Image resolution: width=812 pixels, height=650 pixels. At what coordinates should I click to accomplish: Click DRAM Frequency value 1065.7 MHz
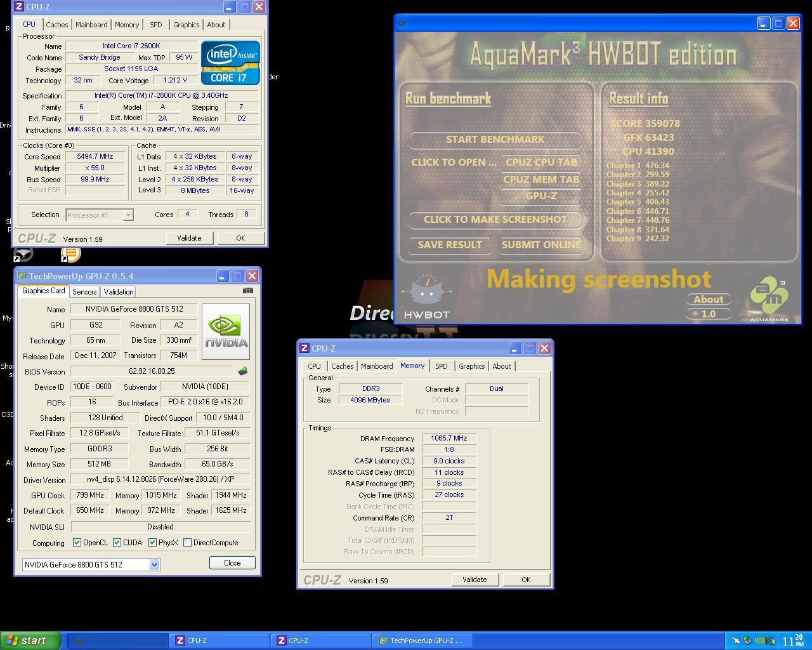click(x=449, y=438)
